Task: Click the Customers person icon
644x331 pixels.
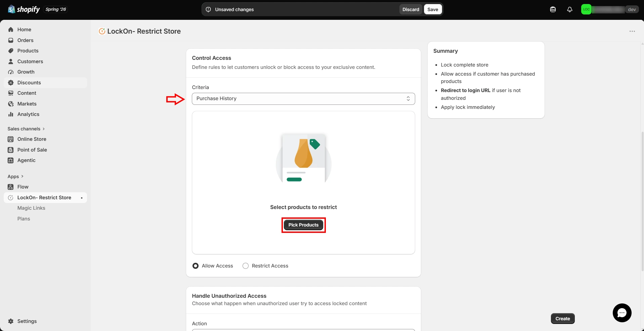Action: [x=11, y=61]
